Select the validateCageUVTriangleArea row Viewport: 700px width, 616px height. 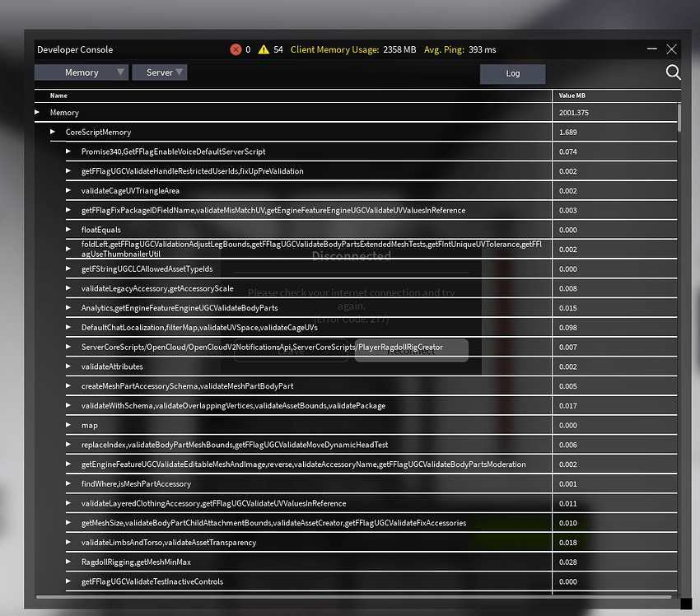click(247, 190)
